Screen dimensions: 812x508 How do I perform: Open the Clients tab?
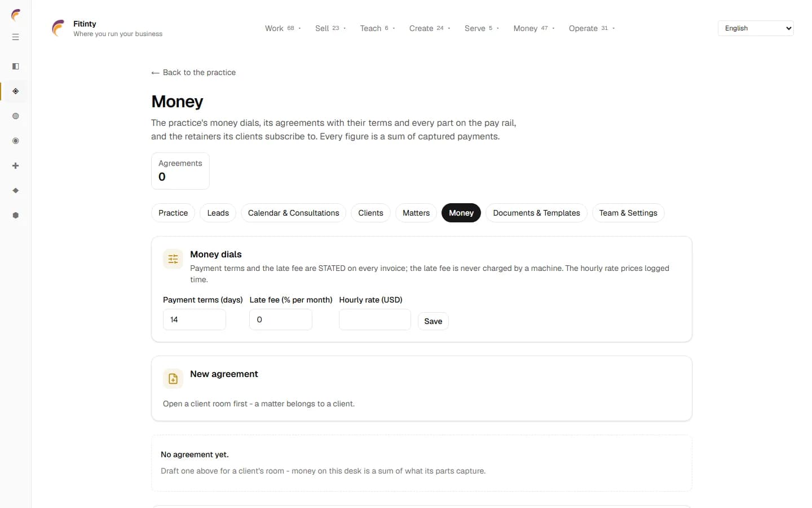click(370, 213)
